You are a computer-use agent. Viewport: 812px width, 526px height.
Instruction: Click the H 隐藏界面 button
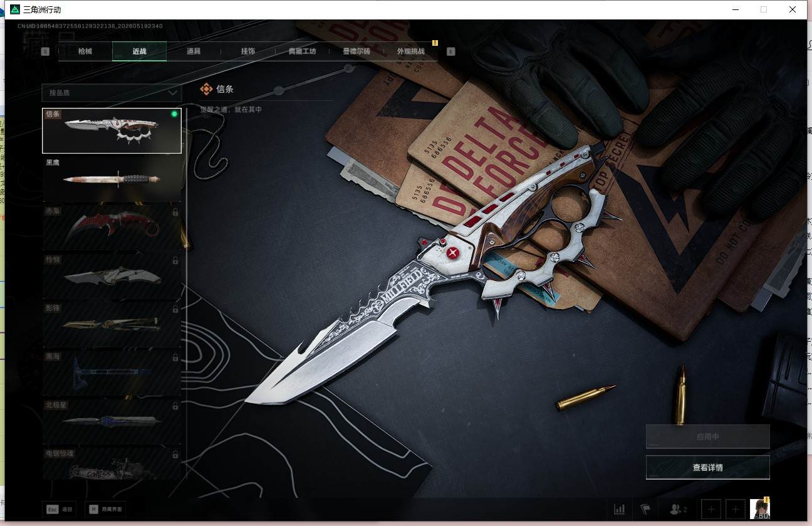pyautogui.click(x=105, y=509)
